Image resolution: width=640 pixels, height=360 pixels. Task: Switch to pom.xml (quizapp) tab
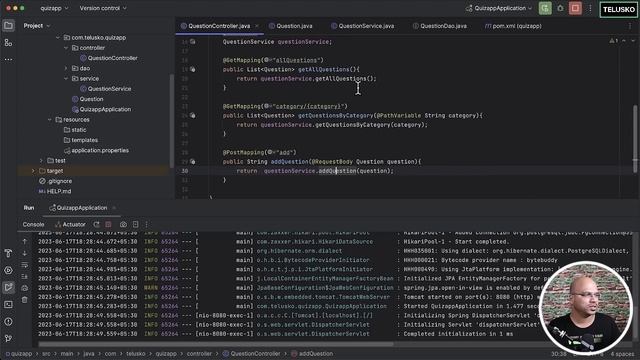click(513, 26)
